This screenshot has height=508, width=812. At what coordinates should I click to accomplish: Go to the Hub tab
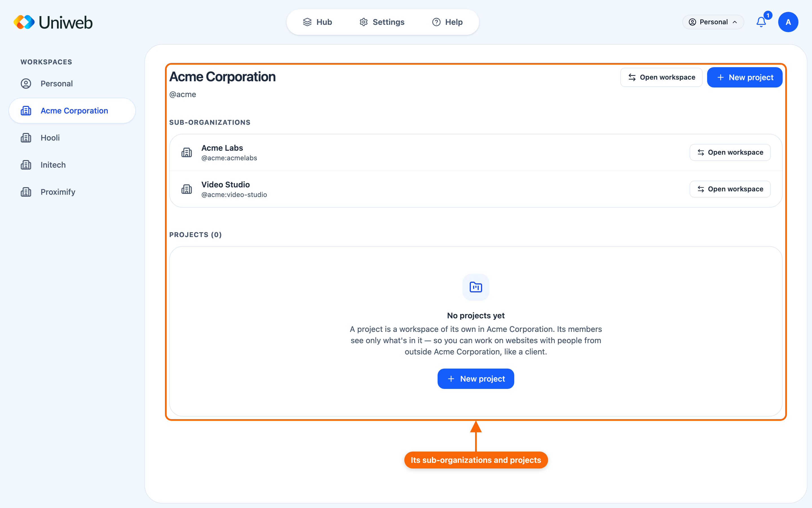(x=317, y=22)
